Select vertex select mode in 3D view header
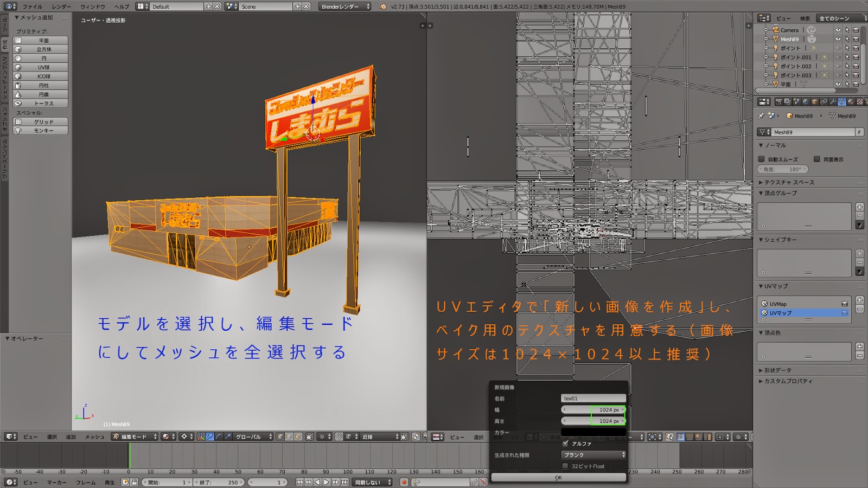The height and width of the screenshot is (488, 868). 280,436
